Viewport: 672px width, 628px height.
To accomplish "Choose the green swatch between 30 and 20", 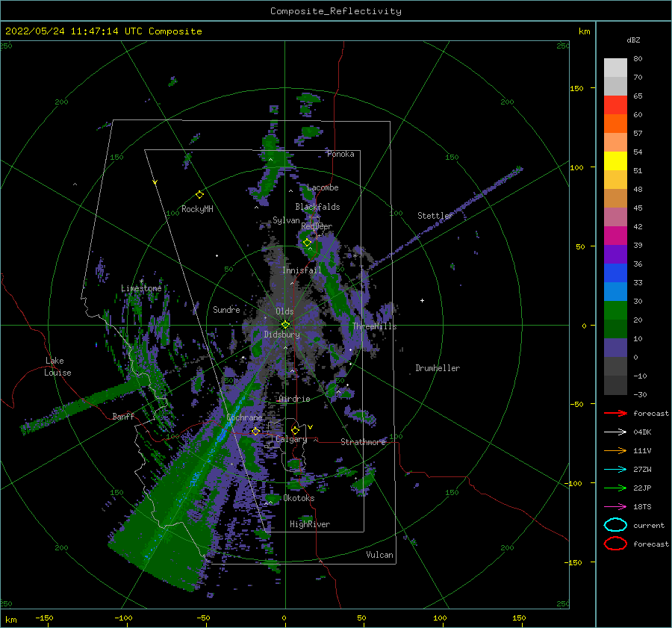I will [x=615, y=311].
